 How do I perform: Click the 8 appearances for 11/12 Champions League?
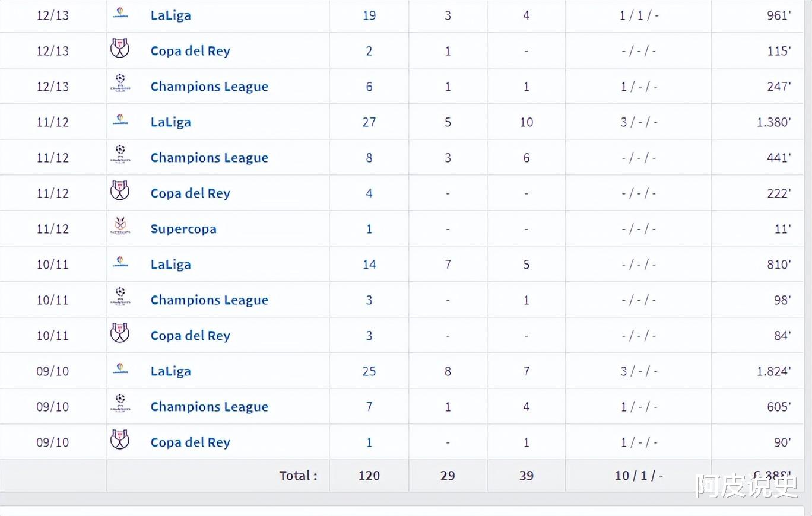pos(369,158)
